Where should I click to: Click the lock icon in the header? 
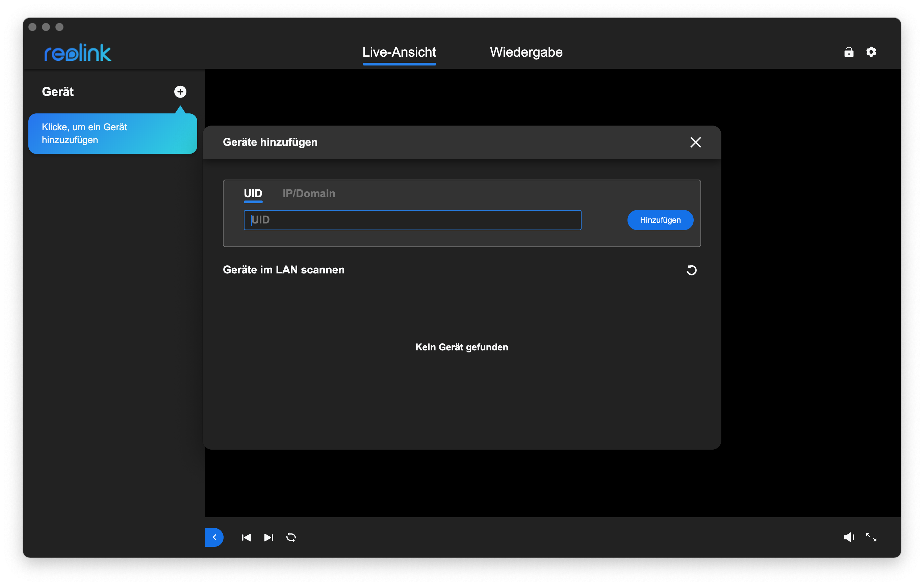(849, 52)
